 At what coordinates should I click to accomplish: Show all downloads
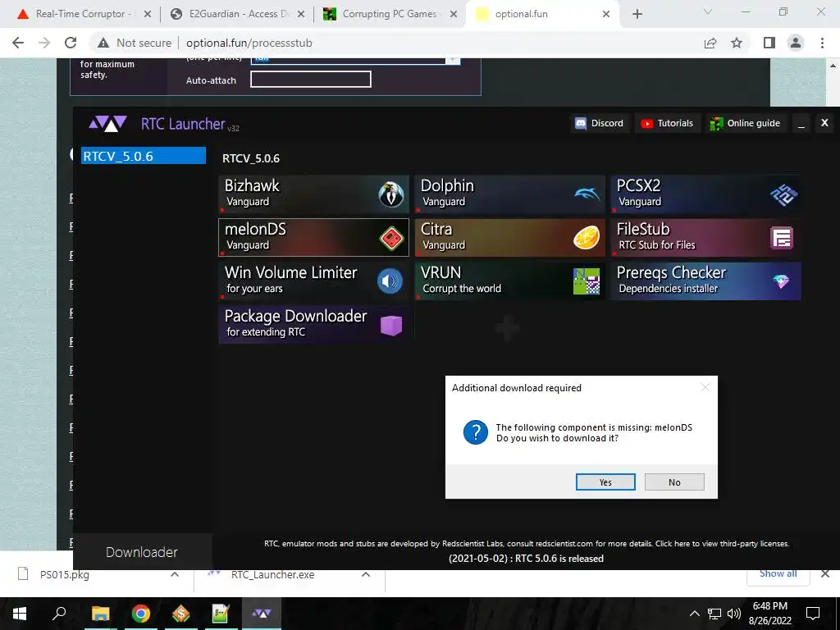pos(778,573)
